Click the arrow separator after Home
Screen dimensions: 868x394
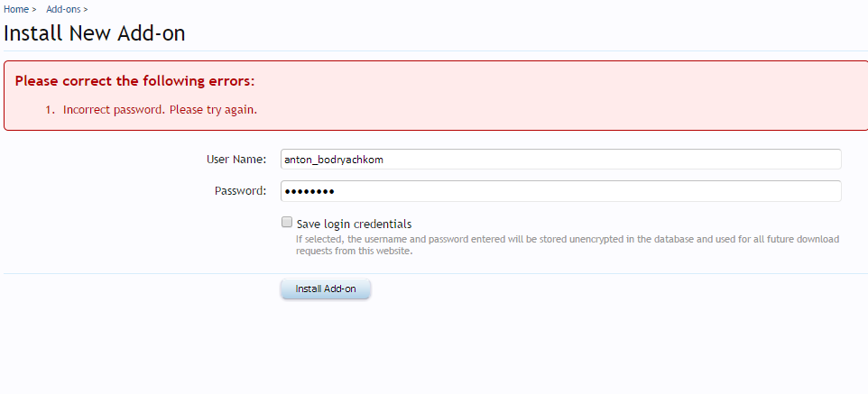33,9
